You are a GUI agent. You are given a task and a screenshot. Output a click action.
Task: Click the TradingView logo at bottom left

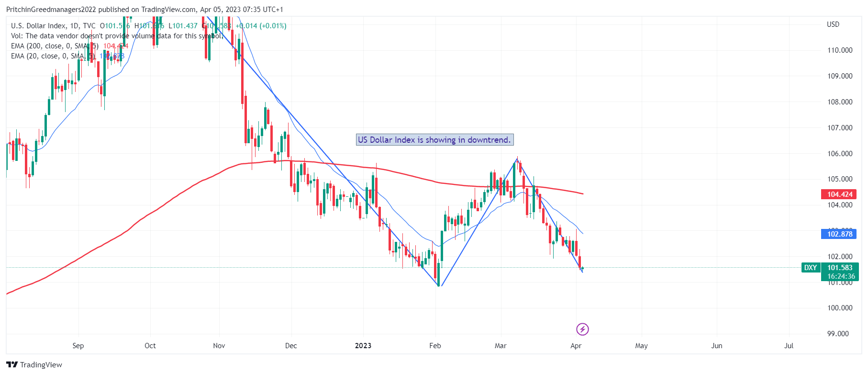(x=34, y=364)
